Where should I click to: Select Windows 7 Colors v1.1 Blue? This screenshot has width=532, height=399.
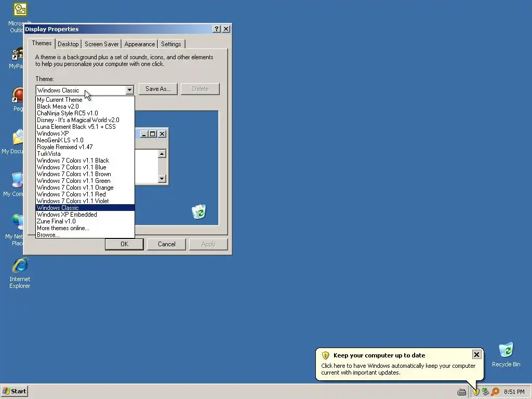pyautogui.click(x=85, y=167)
